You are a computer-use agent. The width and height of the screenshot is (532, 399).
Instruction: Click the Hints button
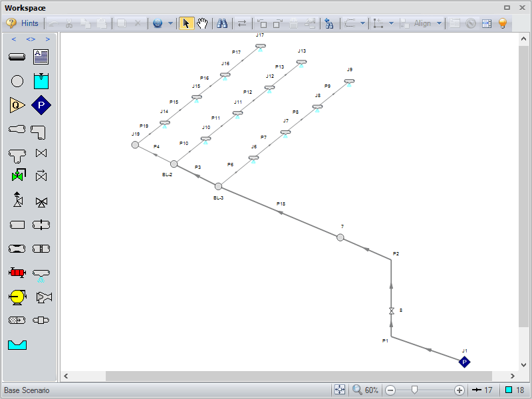(23, 23)
